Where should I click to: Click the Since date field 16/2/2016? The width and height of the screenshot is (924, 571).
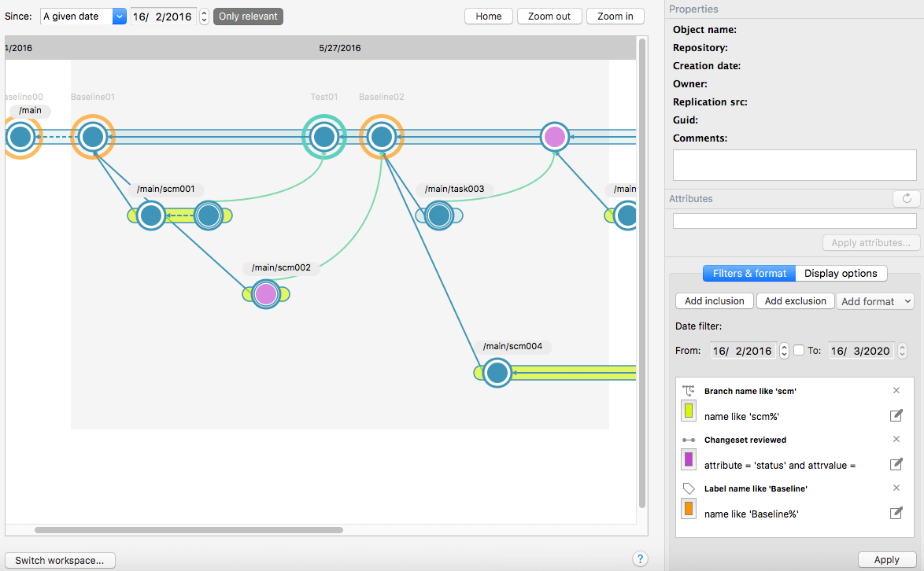[x=163, y=17]
